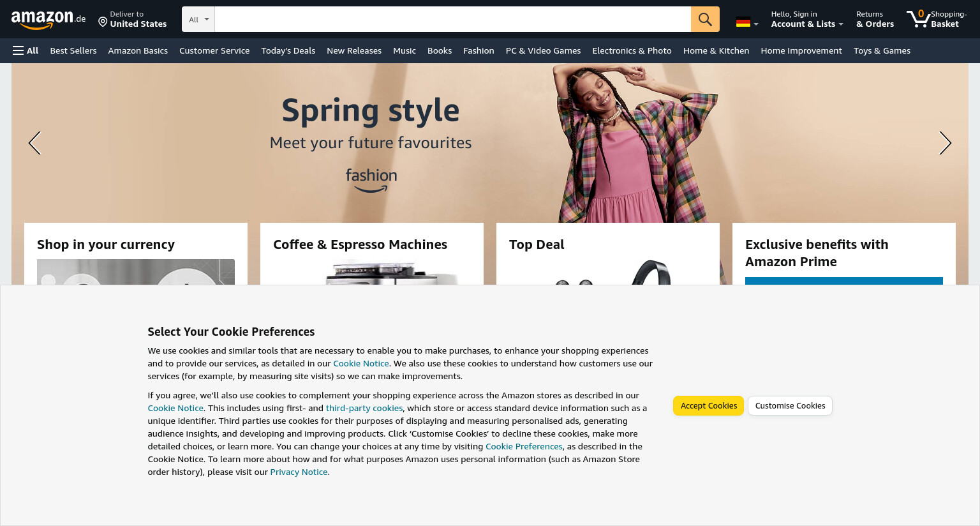Open Customer Service

tap(214, 50)
